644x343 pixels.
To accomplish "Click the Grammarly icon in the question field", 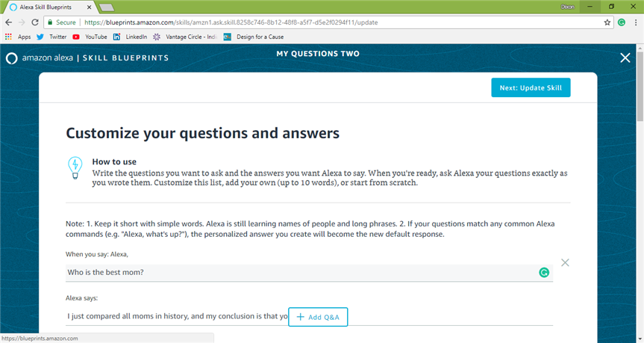I will 544,272.
